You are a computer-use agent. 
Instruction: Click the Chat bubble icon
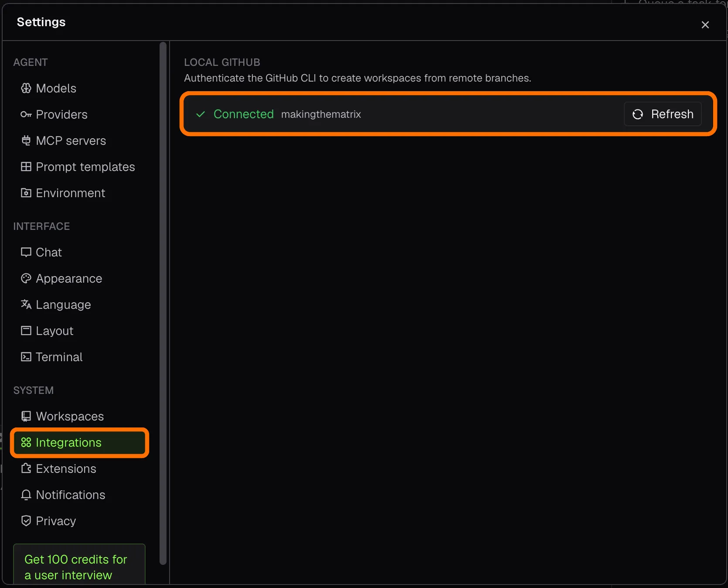26,252
